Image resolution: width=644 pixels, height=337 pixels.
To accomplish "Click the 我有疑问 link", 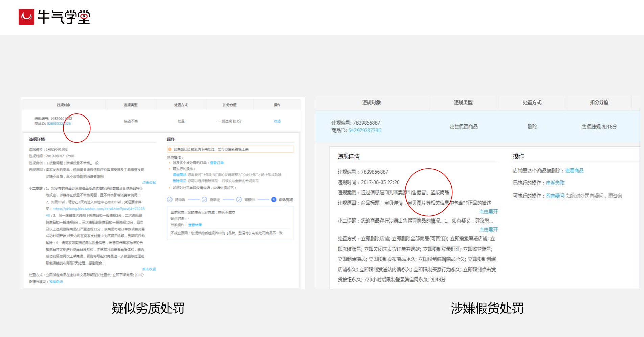I will pos(555,196).
